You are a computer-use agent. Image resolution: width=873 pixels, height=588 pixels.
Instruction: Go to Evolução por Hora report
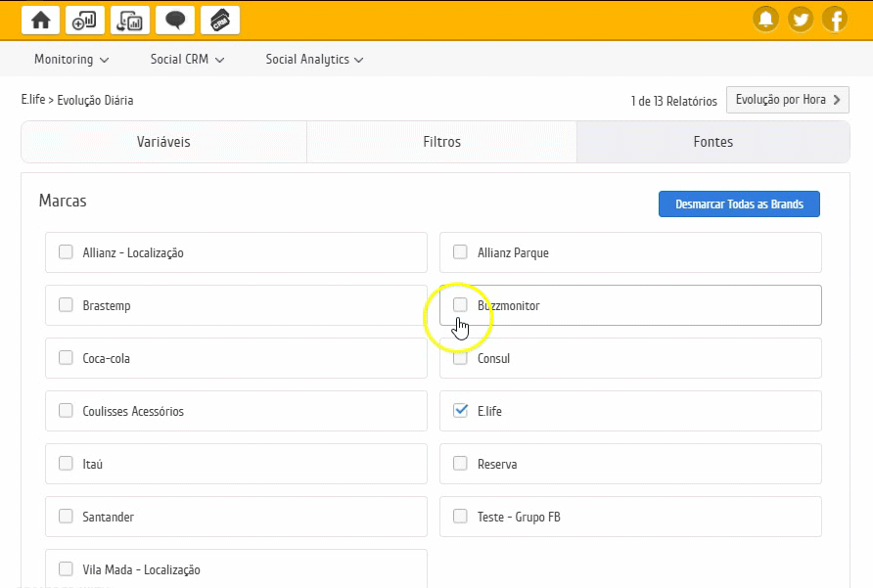(x=787, y=100)
